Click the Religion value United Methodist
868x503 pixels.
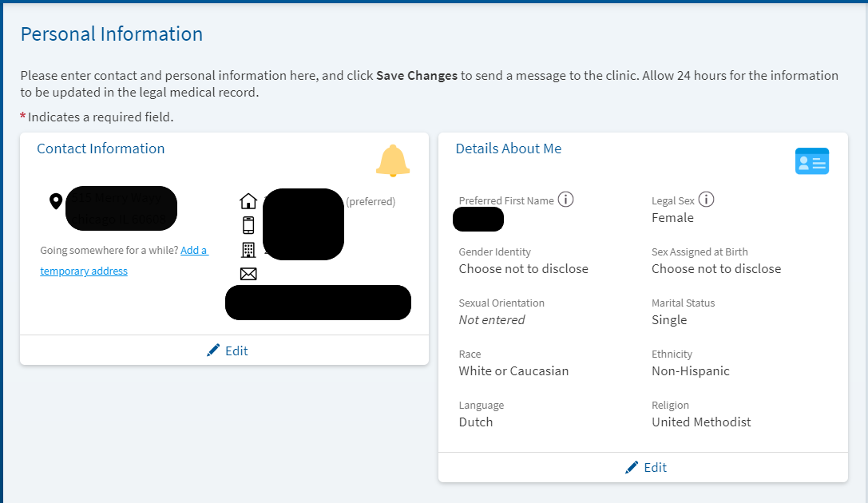click(x=701, y=422)
